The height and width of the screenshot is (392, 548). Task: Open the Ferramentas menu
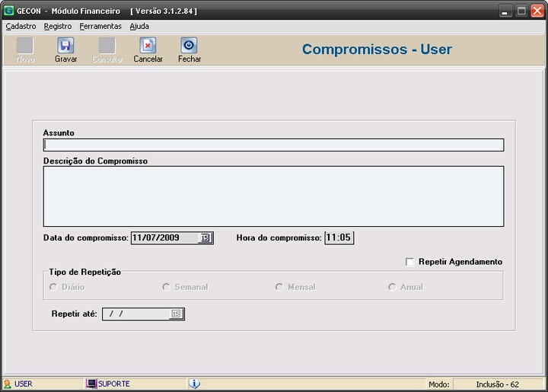[x=100, y=26]
